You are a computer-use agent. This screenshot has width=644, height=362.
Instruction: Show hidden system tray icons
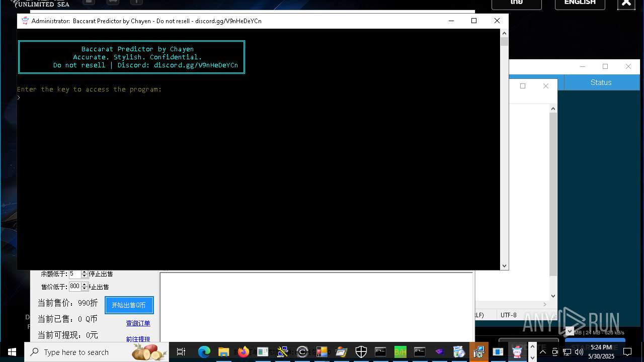tap(543, 352)
